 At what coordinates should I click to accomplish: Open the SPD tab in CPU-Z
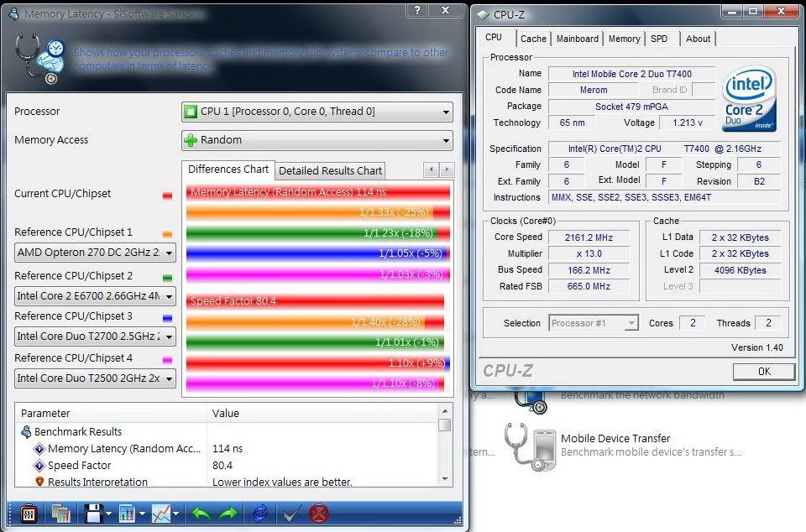659,39
